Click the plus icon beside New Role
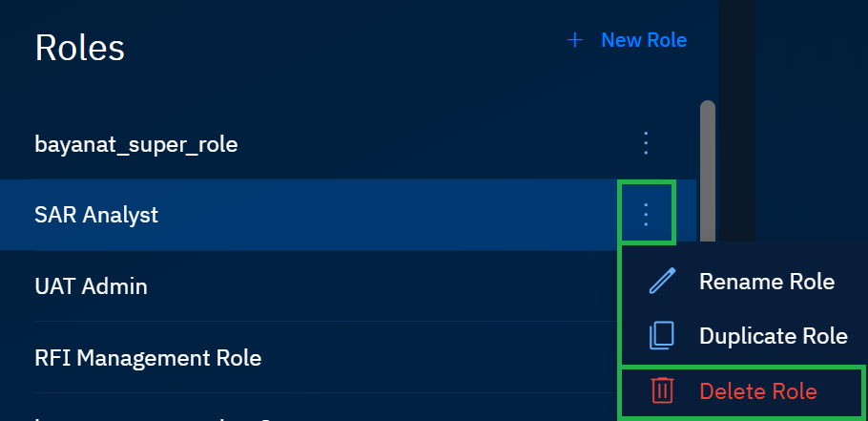Screen dimensions: 868x421 [x=575, y=40]
